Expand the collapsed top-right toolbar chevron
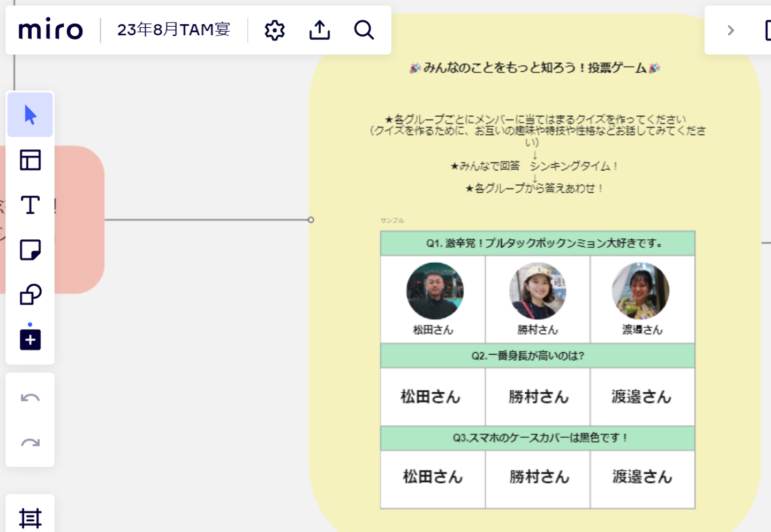Viewport: 771px width, 532px height. point(731,31)
